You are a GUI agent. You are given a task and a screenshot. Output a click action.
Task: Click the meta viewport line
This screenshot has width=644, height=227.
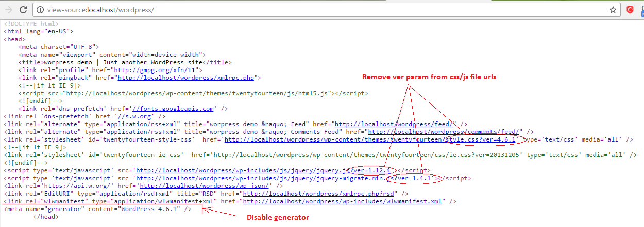(112, 55)
